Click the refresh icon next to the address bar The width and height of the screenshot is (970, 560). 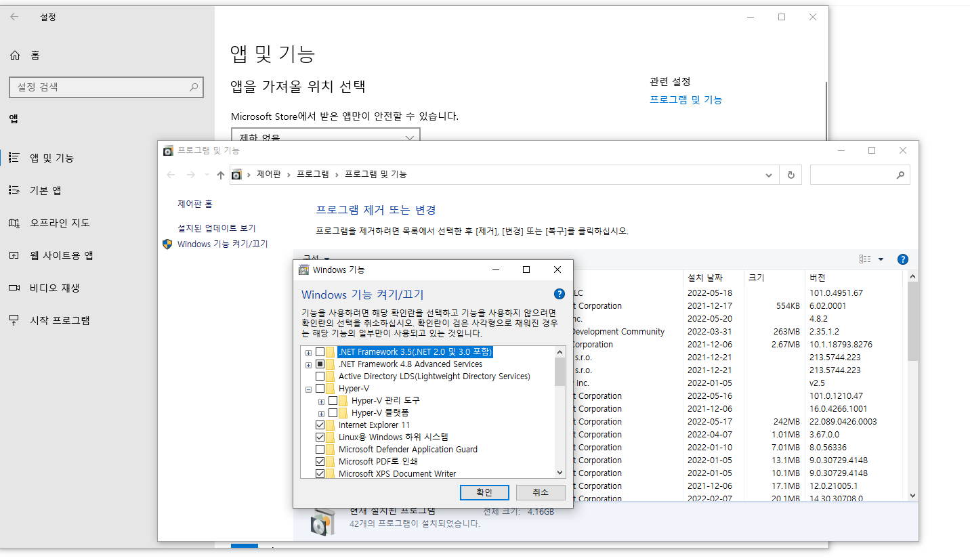[790, 175]
